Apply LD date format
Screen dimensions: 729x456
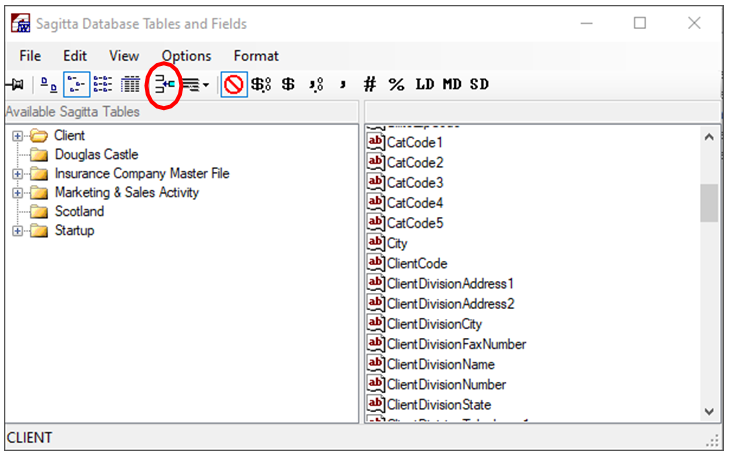[x=424, y=85]
